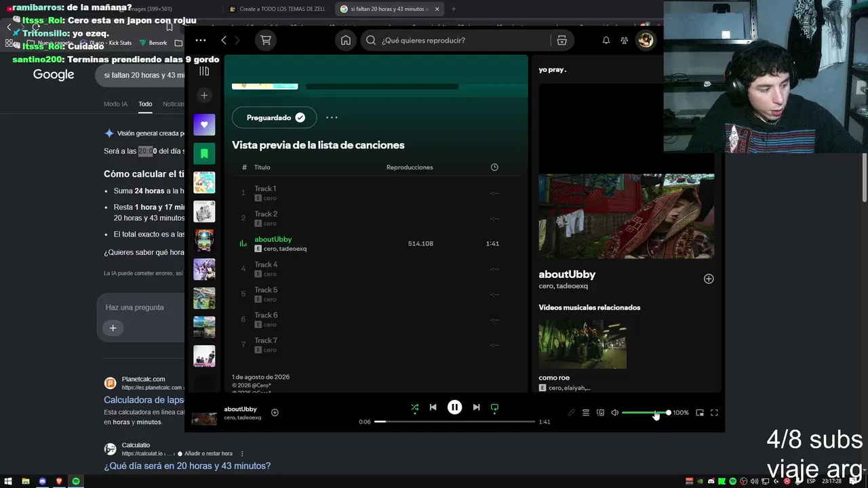Open the aboutUbby cover art in right panel
The height and width of the screenshot is (488, 868).
click(x=627, y=216)
